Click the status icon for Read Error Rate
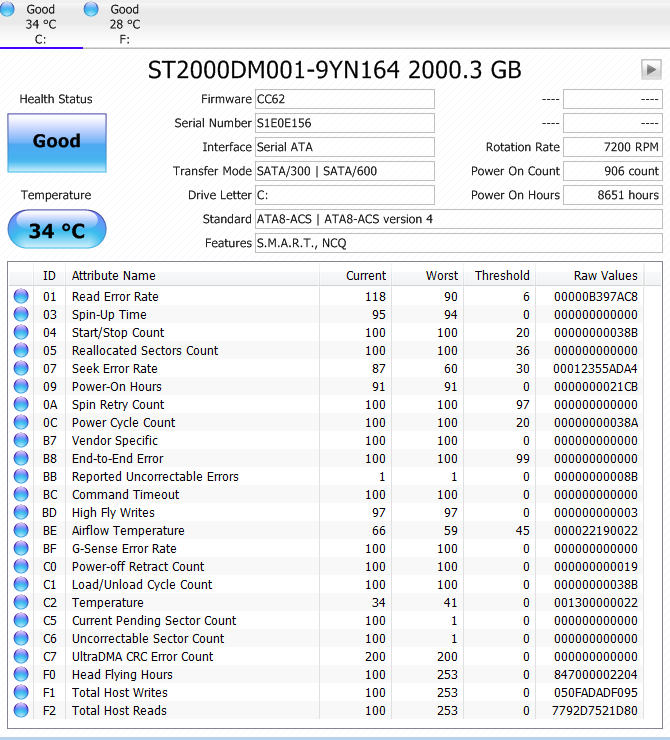This screenshot has width=670, height=740. click(x=21, y=296)
